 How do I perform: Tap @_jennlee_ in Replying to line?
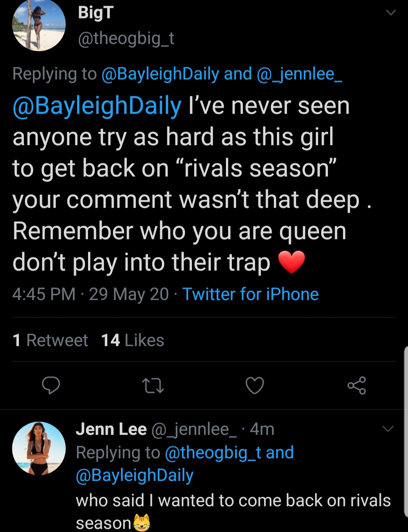click(x=299, y=74)
